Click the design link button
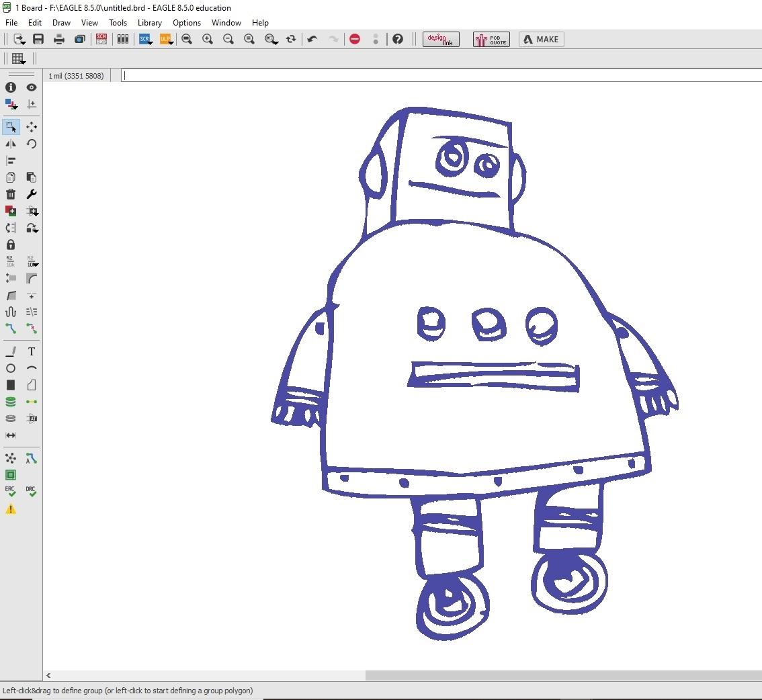This screenshot has height=700, width=762. tap(441, 40)
